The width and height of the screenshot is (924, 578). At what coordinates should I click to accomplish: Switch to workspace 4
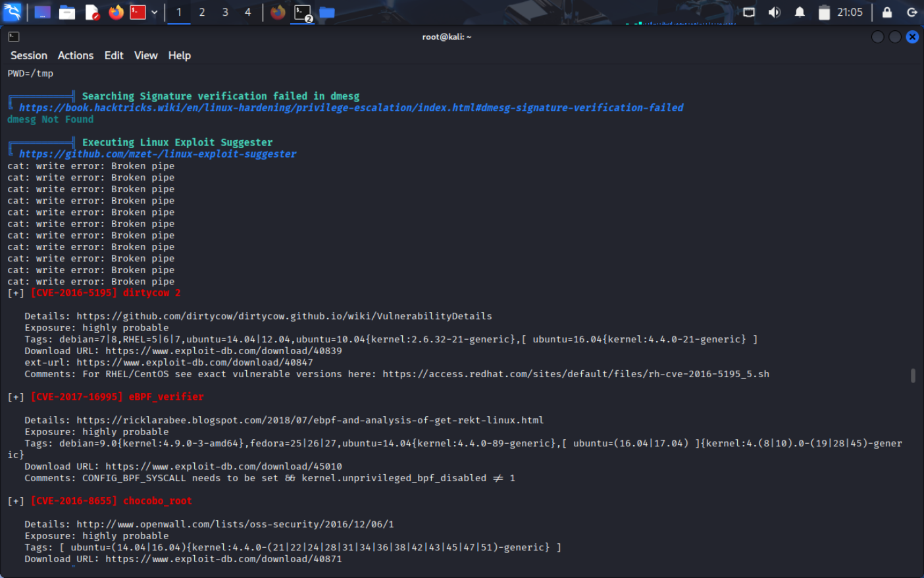(247, 12)
